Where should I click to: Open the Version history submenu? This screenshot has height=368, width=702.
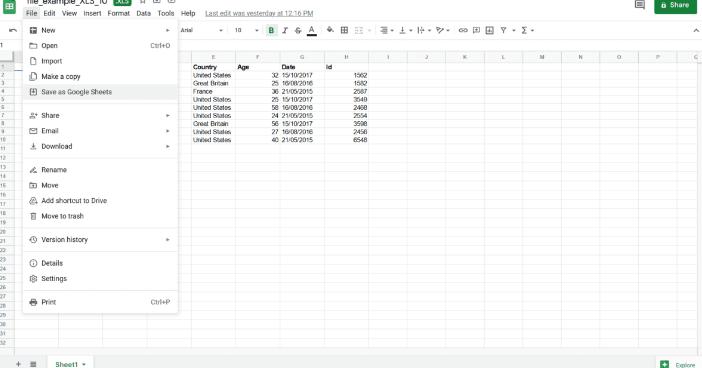100,240
